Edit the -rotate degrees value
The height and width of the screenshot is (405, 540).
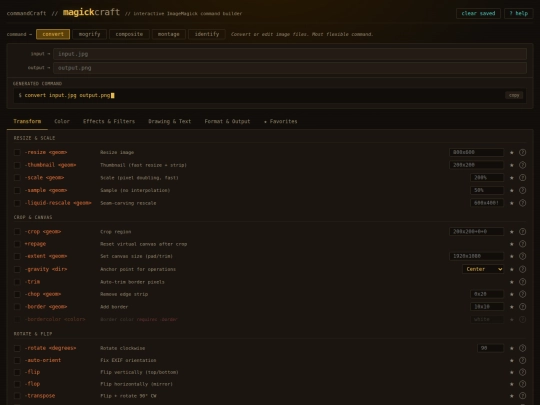point(490,348)
